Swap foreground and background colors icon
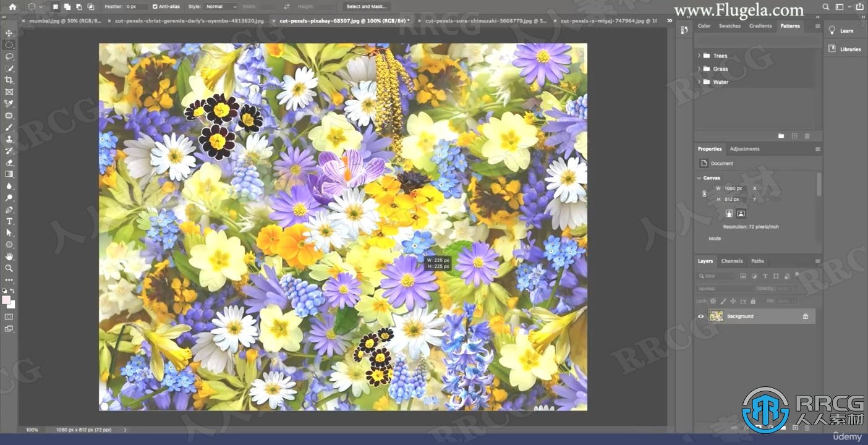This screenshot has width=868, height=445. (12, 290)
